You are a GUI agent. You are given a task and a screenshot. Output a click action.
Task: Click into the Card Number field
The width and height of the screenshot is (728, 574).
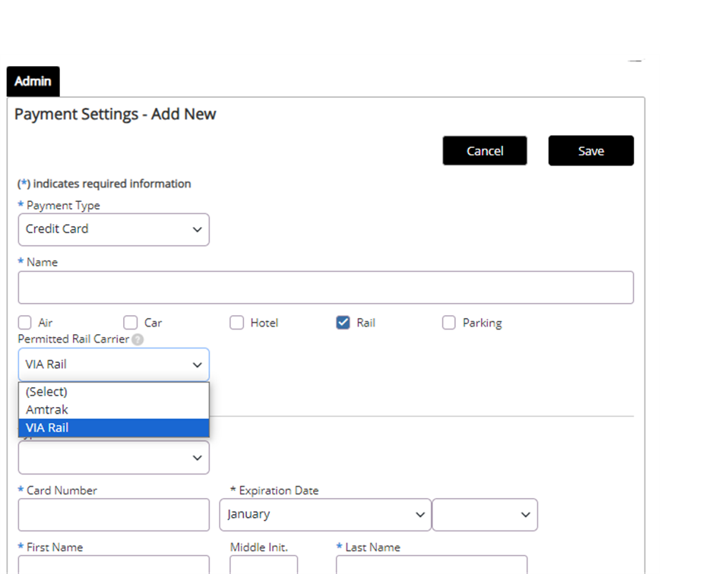(x=114, y=515)
